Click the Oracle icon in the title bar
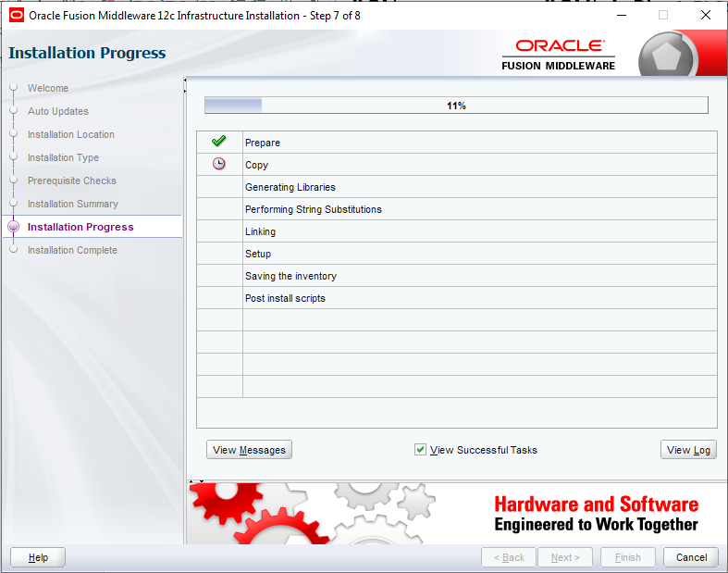The width and height of the screenshot is (728, 573). pos(17,16)
